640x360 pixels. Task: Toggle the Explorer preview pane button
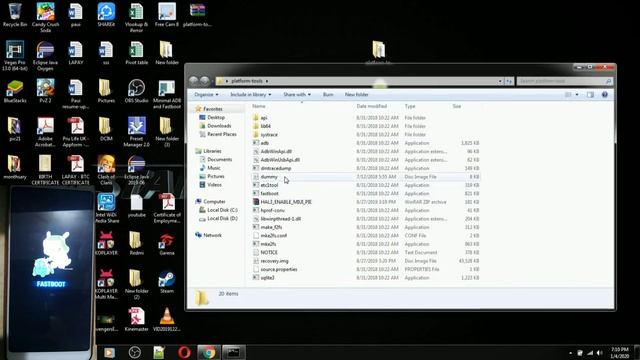click(590, 95)
